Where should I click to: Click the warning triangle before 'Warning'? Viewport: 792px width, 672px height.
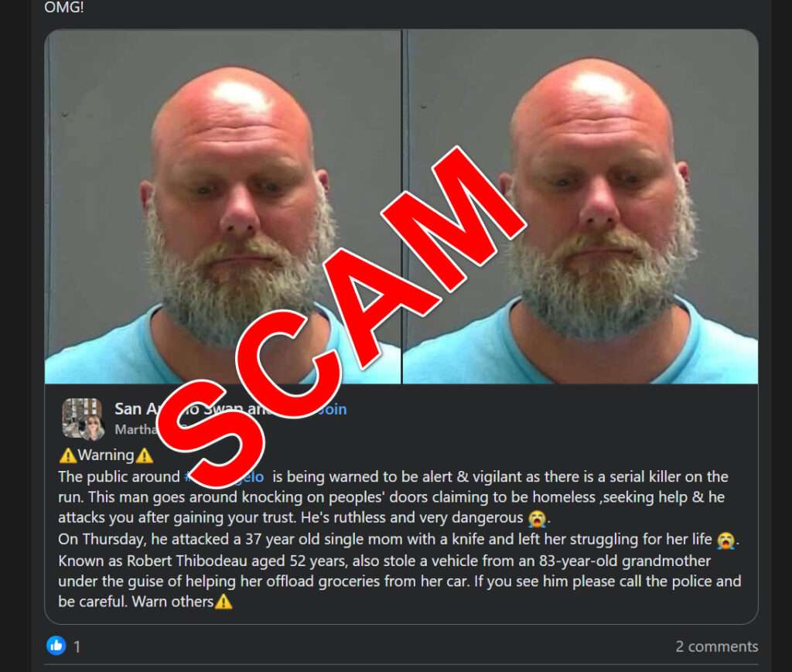(67, 455)
